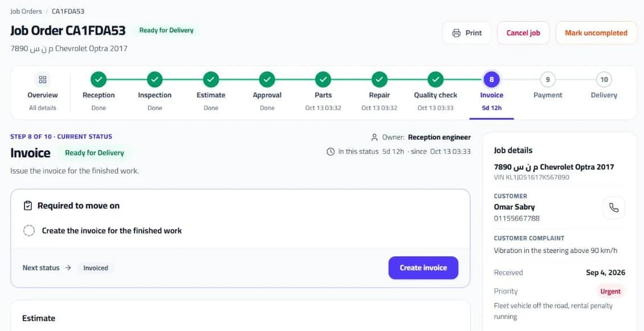Click the step 10 Delivery circle

coord(604,79)
